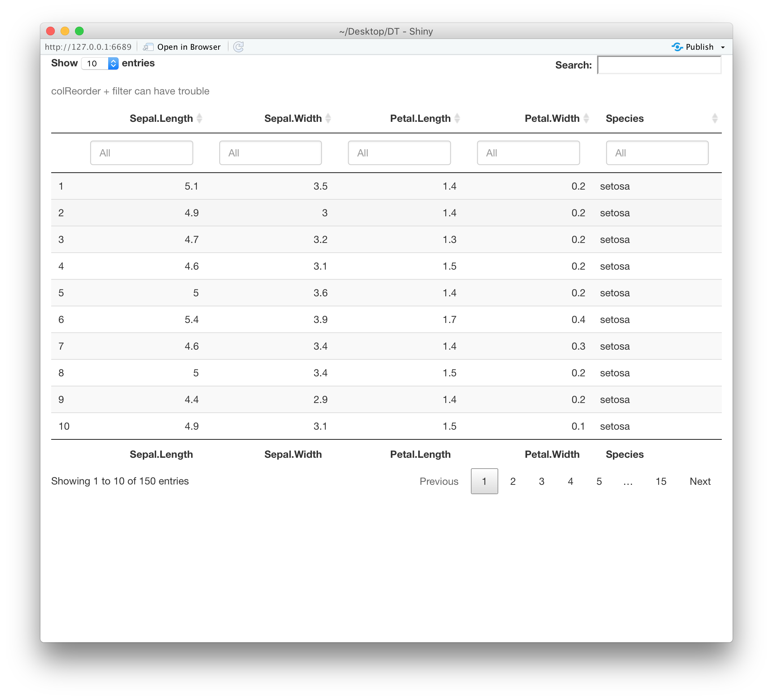Sort table using Petal.Width sort arrows
This screenshot has width=773, height=700.
tap(586, 119)
